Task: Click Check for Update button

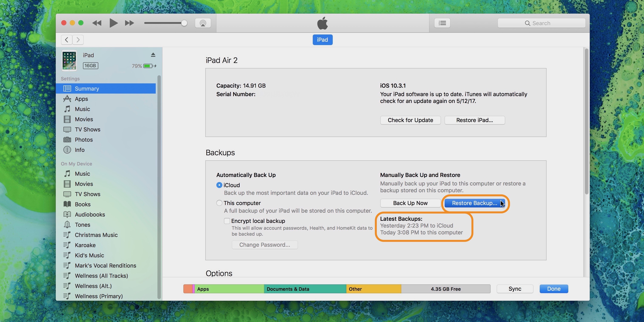Action: tap(410, 120)
